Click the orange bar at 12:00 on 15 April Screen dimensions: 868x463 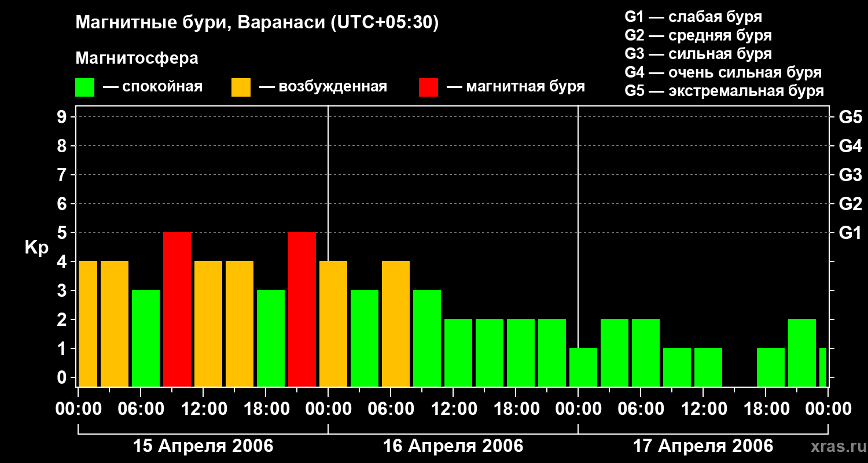click(x=208, y=324)
